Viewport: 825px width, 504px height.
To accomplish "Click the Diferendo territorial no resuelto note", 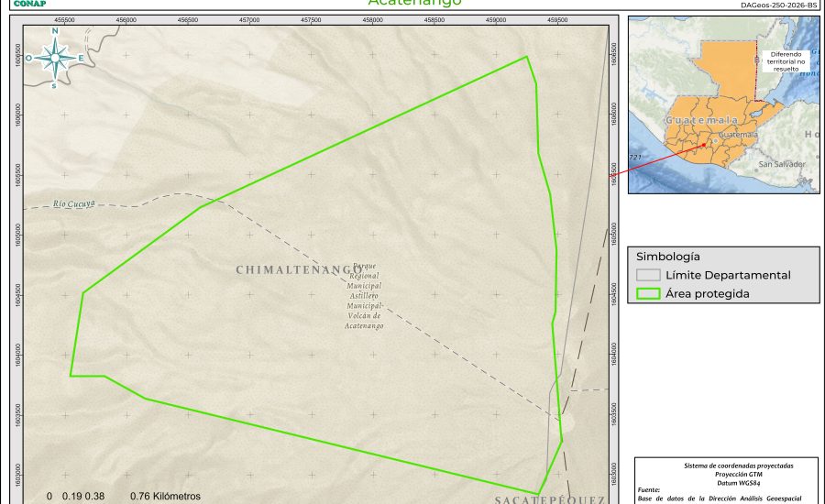I will (787, 60).
